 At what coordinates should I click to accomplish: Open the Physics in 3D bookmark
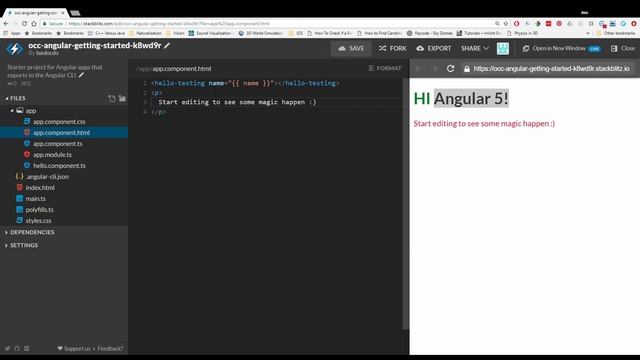click(522, 33)
